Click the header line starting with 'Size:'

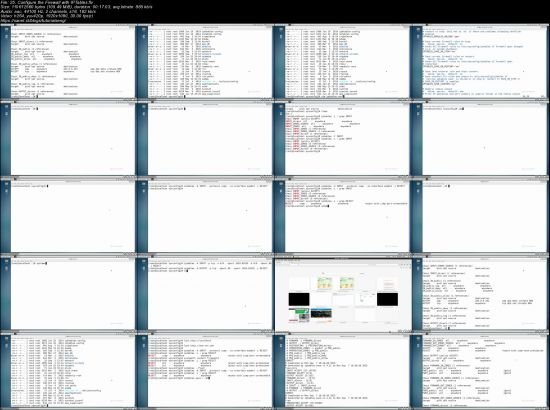point(76,7)
